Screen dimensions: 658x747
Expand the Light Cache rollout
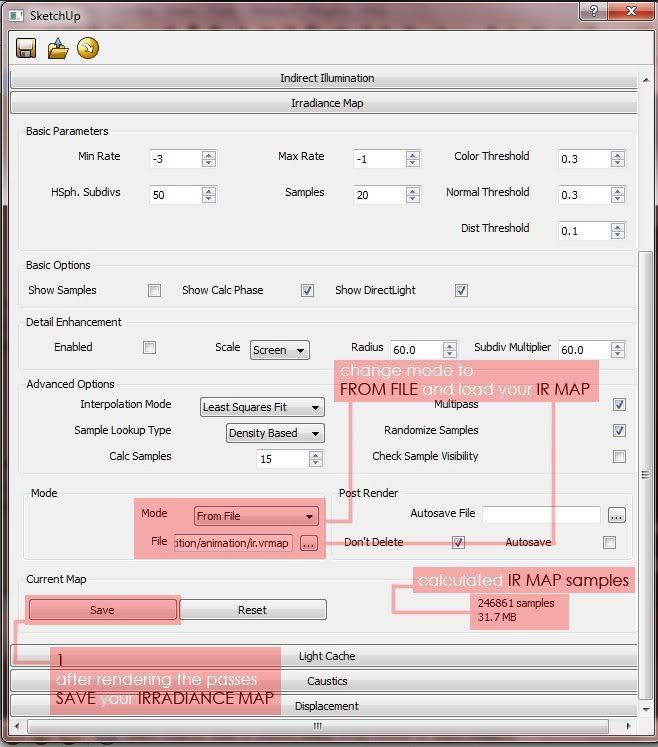(324, 656)
